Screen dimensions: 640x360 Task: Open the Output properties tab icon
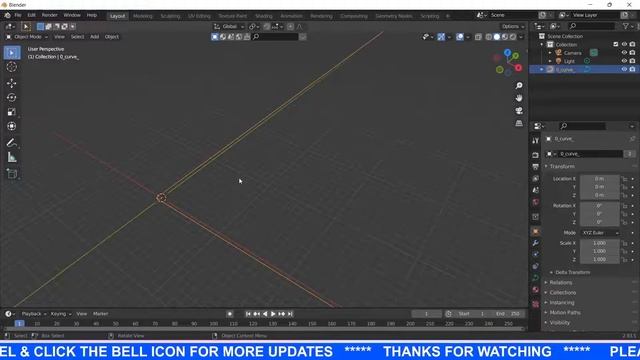pos(536,167)
